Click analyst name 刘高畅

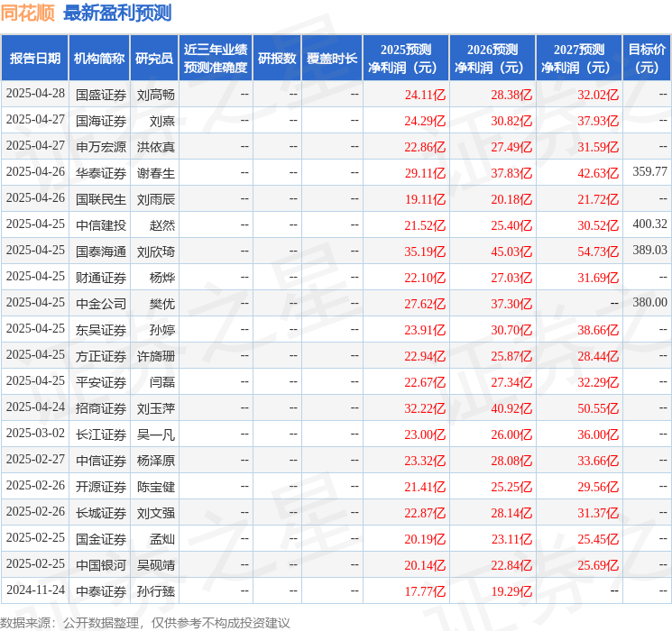156,95
